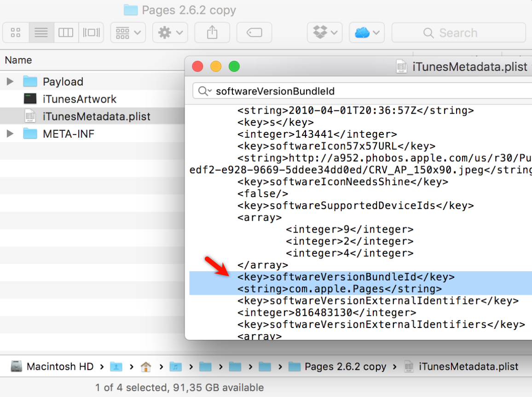Click the softwareVersionBundleId key line
Image resolution: width=532 pixels, height=397 pixels.
(346, 277)
